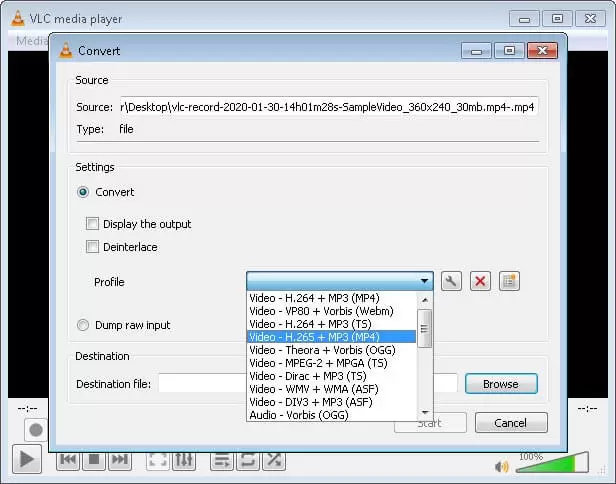The image size is (616, 484).
Task: Click the profile list scrollbar thumb
Action: [424, 328]
